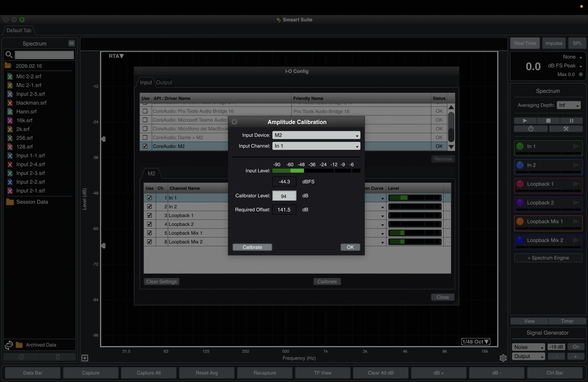The image size is (588, 382).
Task: Open the 1/48 Oct banding dropdown
Action: [476, 342]
